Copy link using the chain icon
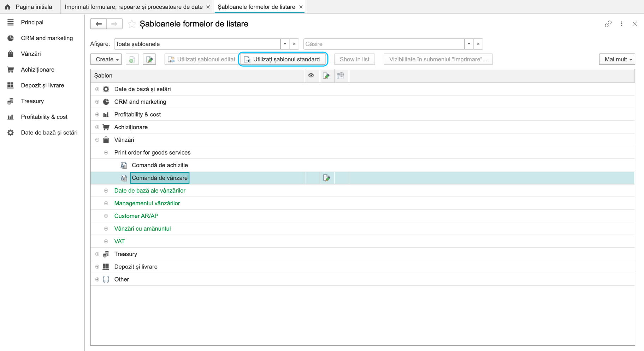The width and height of the screenshot is (644, 351). point(608,24)
